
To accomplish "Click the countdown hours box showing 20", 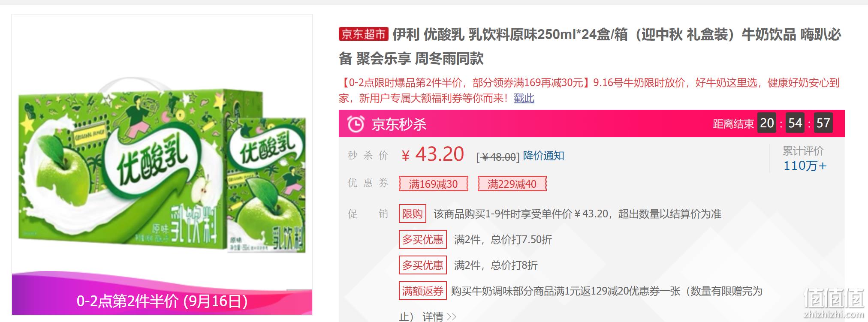I will pos(767,123).
